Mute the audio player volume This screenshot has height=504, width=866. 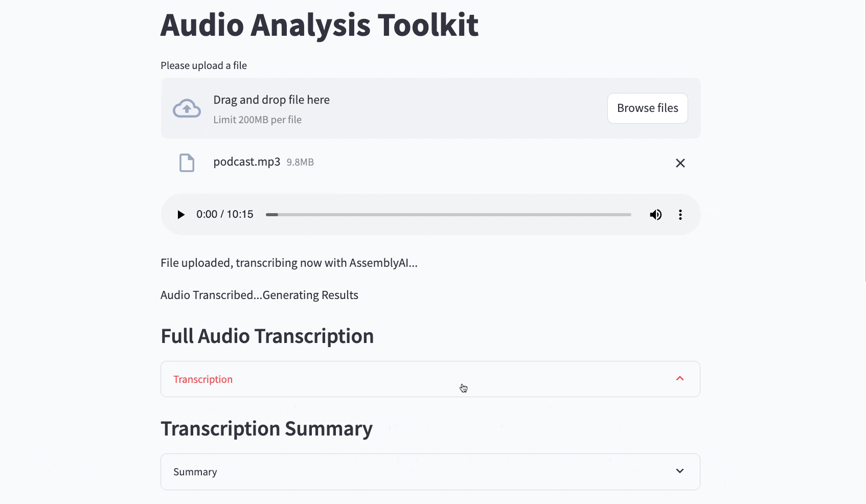(655, 214)
